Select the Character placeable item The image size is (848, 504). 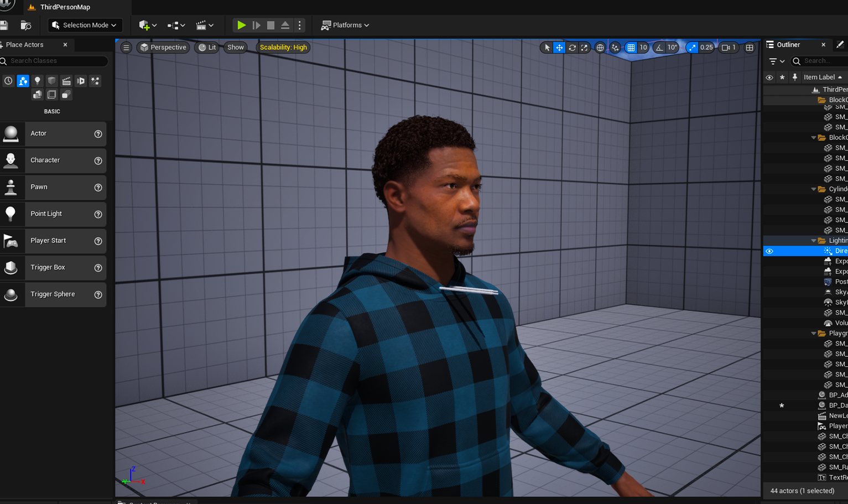53,160
